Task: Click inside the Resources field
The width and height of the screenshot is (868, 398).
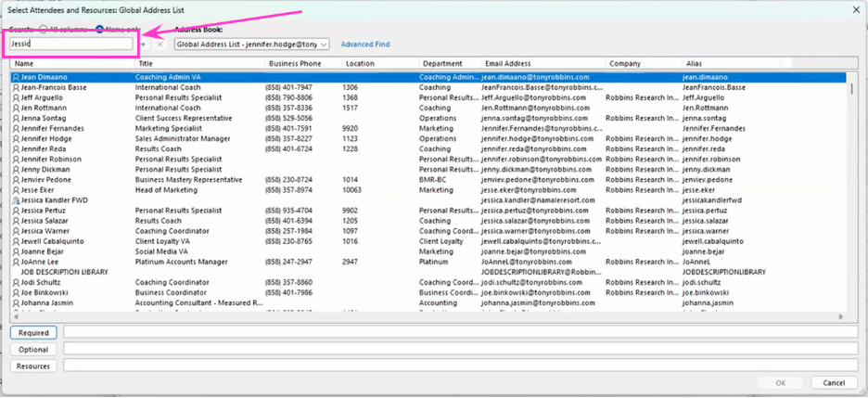Action: (x=462, y=366)
